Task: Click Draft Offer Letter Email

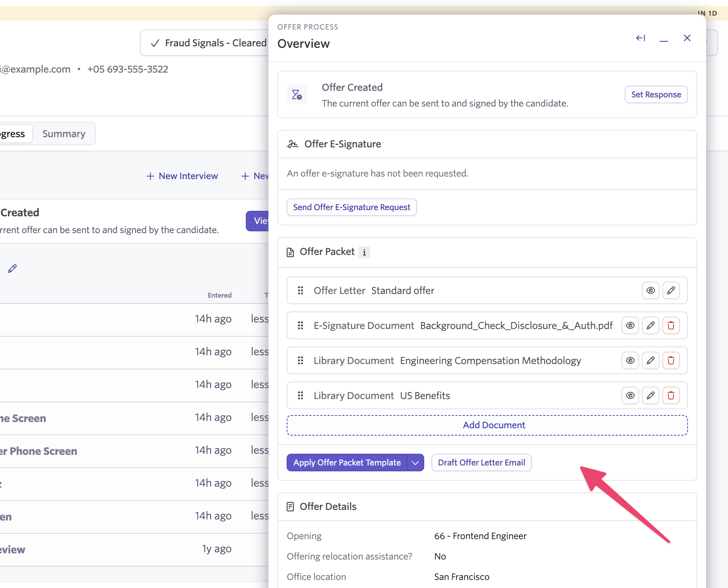Action: pyautogui.click(x=481, y=463)
